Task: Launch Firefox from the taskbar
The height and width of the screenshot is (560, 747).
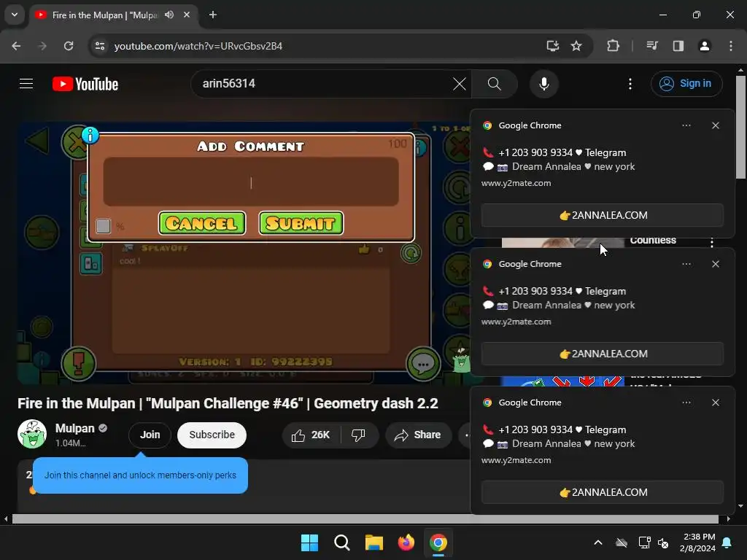Action: 406,542
